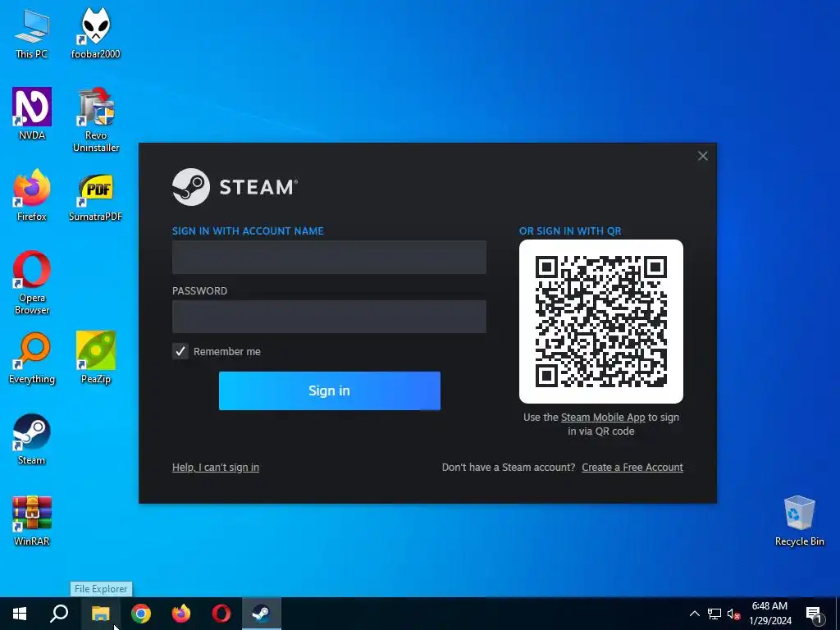Focus the password input field
840x630 pixels.
(330, 317)
